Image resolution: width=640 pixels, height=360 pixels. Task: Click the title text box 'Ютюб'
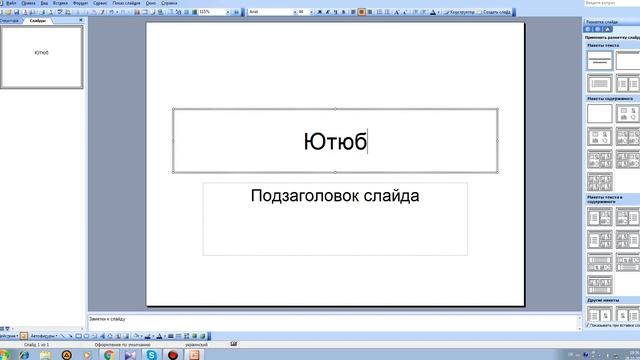click(x=335, y=141)
